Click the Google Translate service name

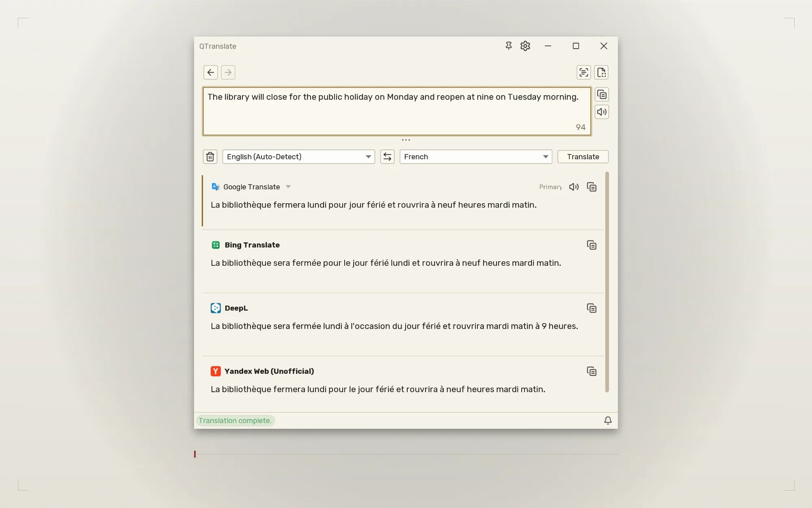(x=251, y=187)
